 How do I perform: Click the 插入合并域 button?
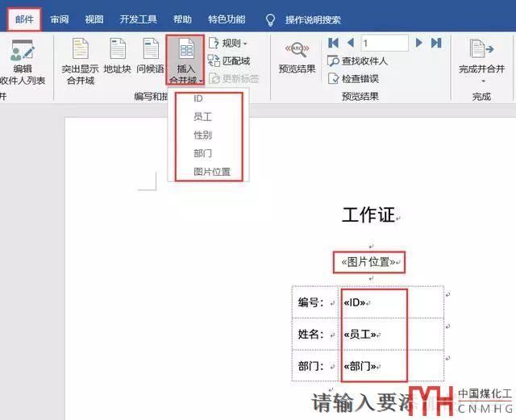click(x=185, y=60)
